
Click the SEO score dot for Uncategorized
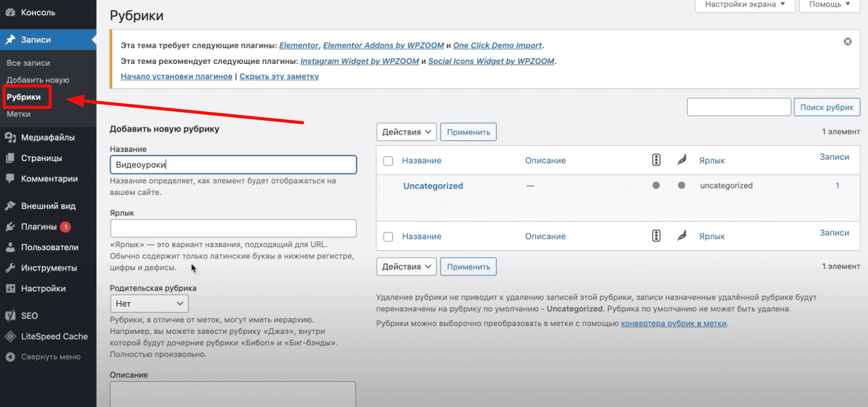(x=656, y=186)
